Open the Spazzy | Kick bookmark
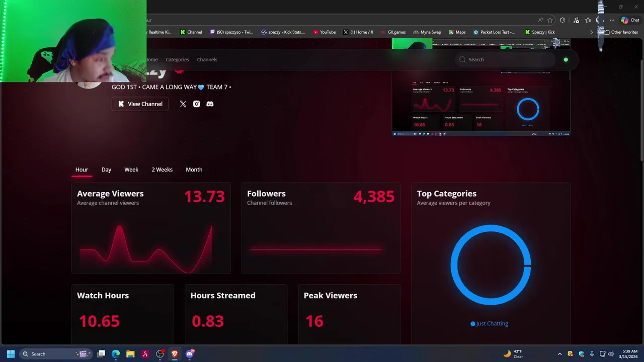The height and width of the screenshot is (362, 644). (540, 32)
